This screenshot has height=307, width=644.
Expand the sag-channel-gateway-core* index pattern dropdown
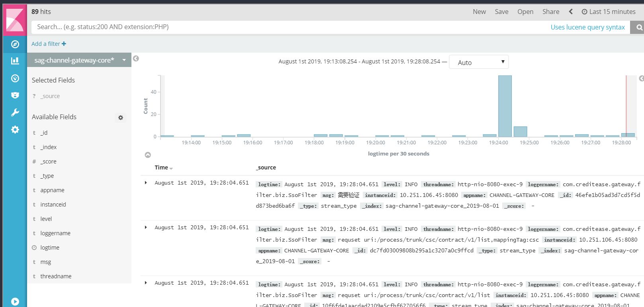(x=79, y=60)
